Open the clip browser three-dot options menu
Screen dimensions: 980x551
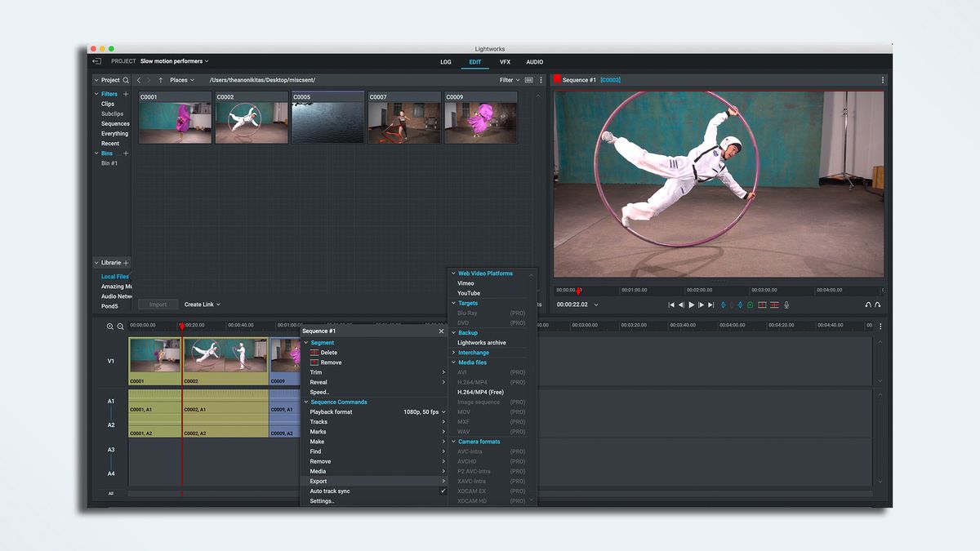541,80
